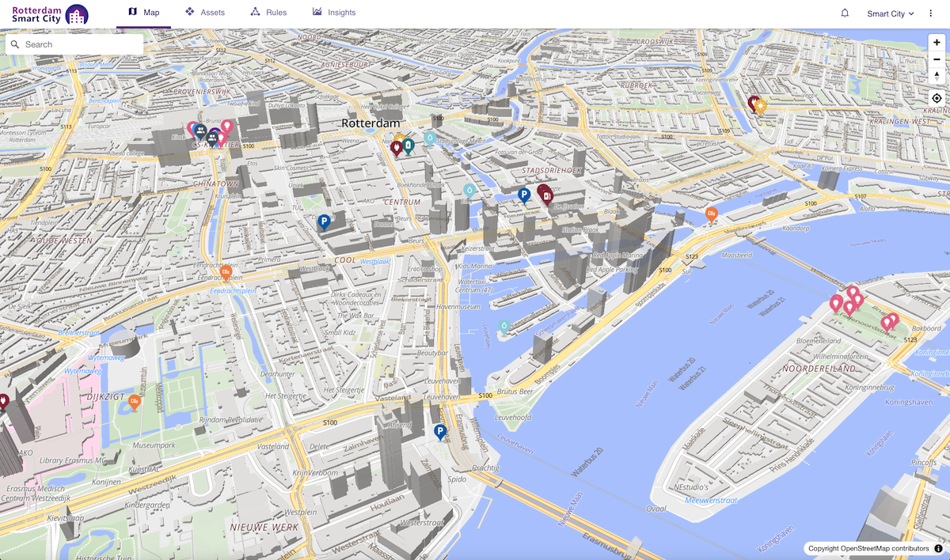The width and height of the screenshot is (950, 560).
Task: Go to the Rules tab
Action: point(268,13)
